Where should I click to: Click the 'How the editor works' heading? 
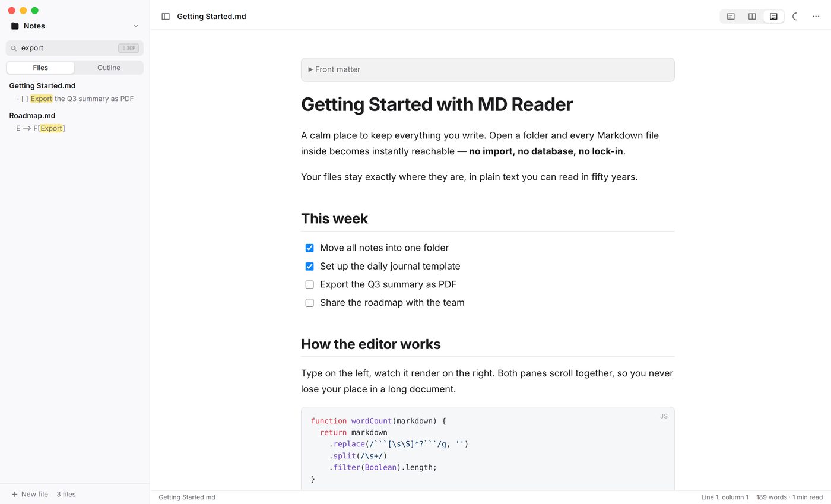point(370,344)
